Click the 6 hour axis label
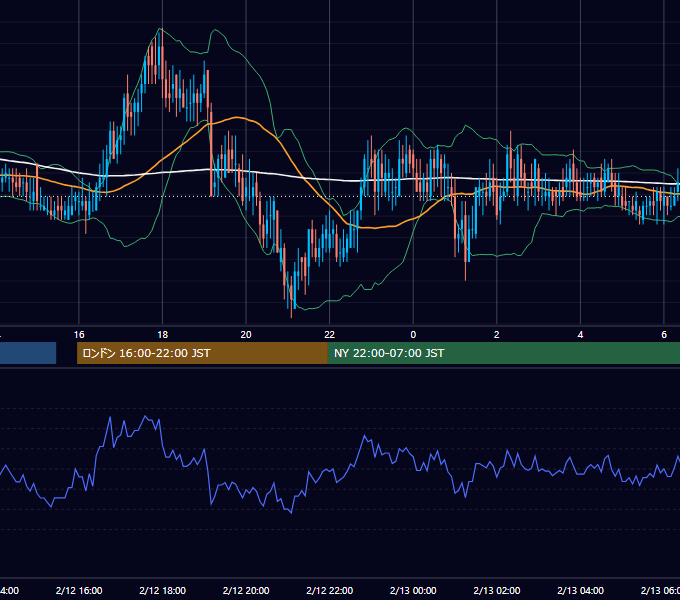Image resolution: width=680 pixels, height=600 pixels. (x=664, y=335)
